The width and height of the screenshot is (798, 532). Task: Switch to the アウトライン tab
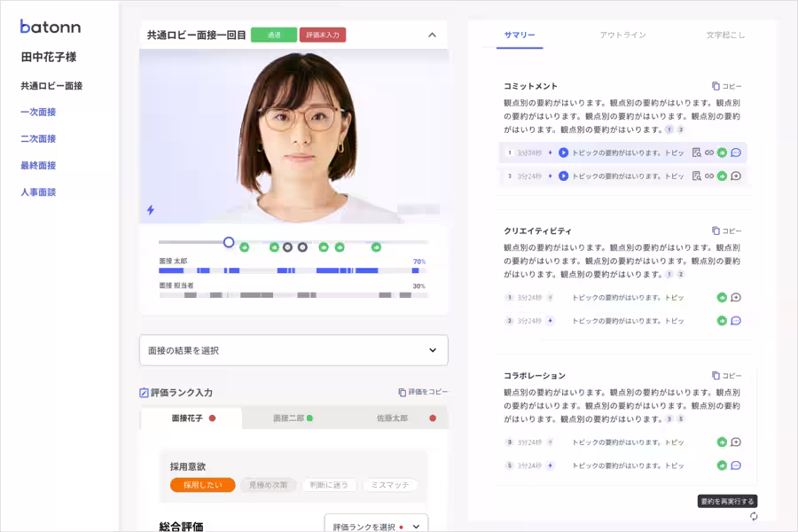point(623,35)
